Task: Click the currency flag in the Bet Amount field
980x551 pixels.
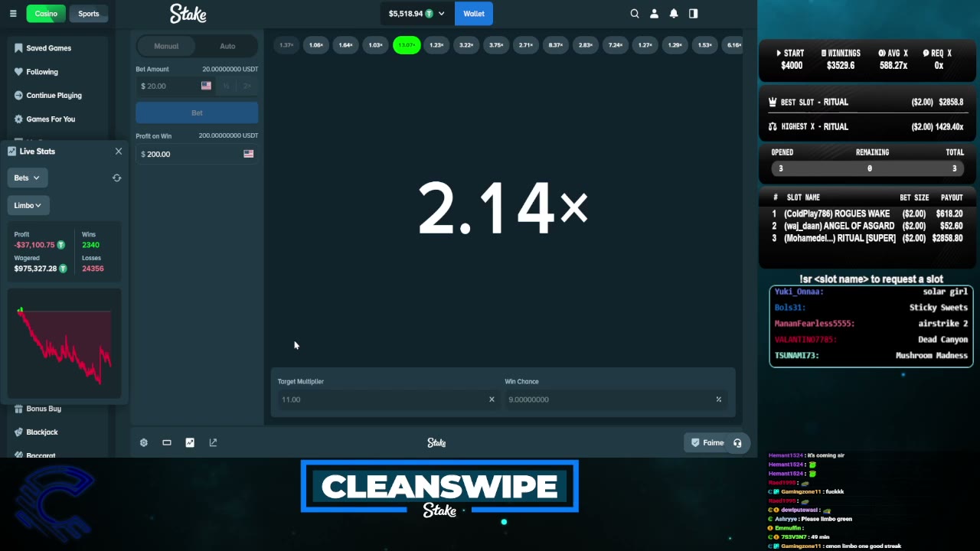Action: coord(206,86)
